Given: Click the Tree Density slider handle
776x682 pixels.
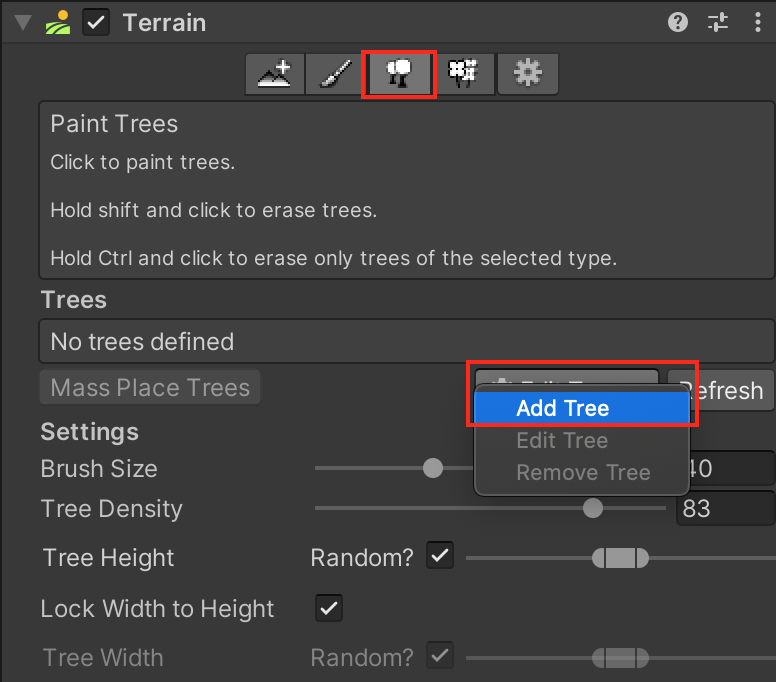Looking at the screenshot, I should click(x=593, y=508).
